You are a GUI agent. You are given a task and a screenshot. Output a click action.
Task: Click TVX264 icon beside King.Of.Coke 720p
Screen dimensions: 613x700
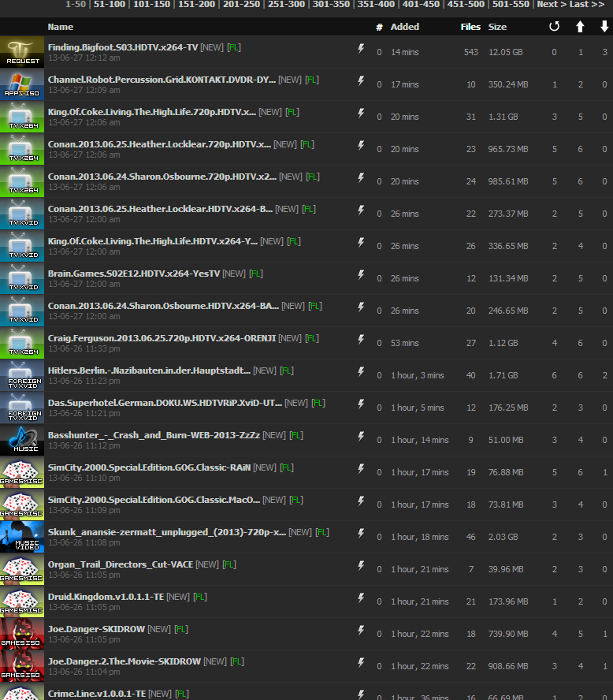pos(22,117)
